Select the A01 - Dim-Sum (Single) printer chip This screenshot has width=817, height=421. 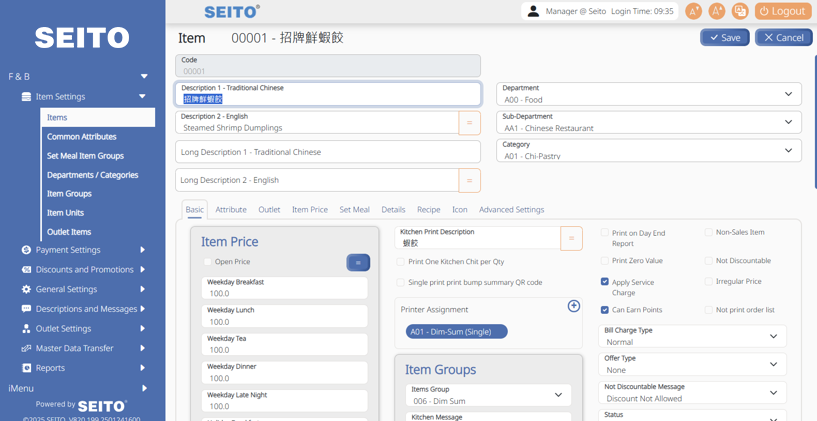[456, 331]
